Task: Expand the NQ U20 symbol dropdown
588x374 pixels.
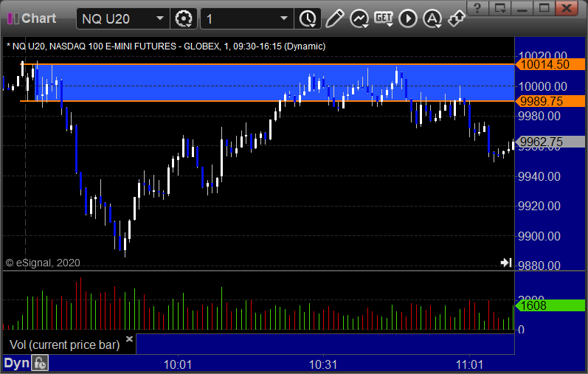Action: click(x=160, y=18)
